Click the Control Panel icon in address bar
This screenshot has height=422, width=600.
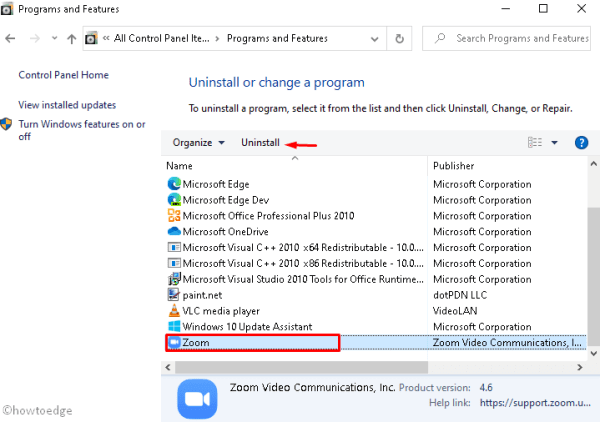[x=91, y=38]
